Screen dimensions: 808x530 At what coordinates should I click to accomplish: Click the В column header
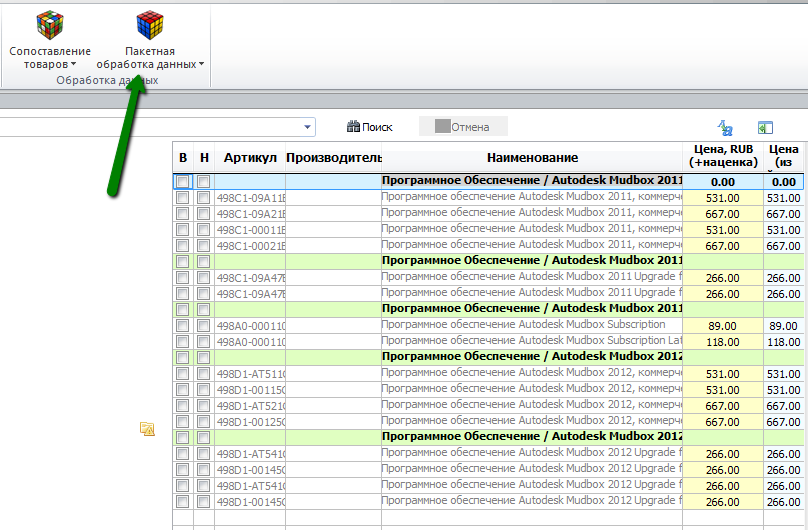183,158
